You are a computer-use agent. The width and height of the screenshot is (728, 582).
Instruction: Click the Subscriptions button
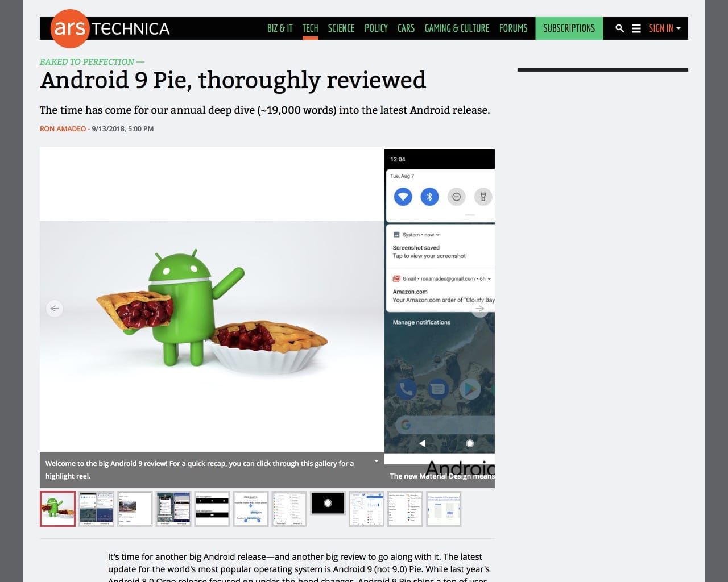(x=569, y=28)
